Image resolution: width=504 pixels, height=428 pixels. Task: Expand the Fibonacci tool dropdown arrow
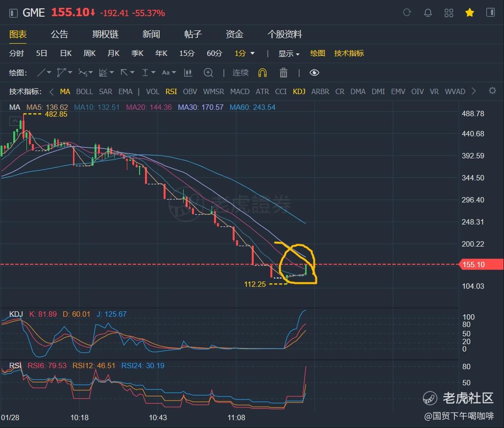pyautogui.click(x=112, y=73)
